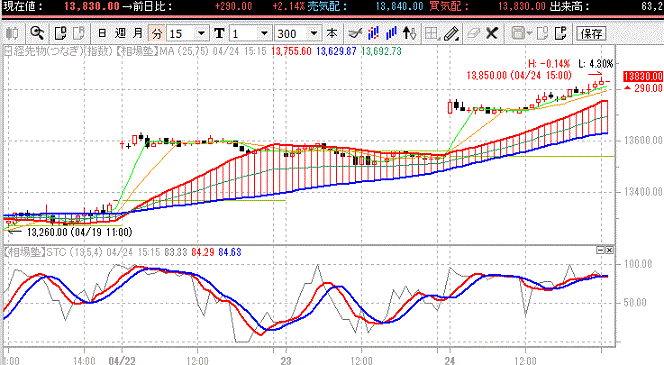Click the candlestick chart type icon
The image size is (664, 365).
12,33
